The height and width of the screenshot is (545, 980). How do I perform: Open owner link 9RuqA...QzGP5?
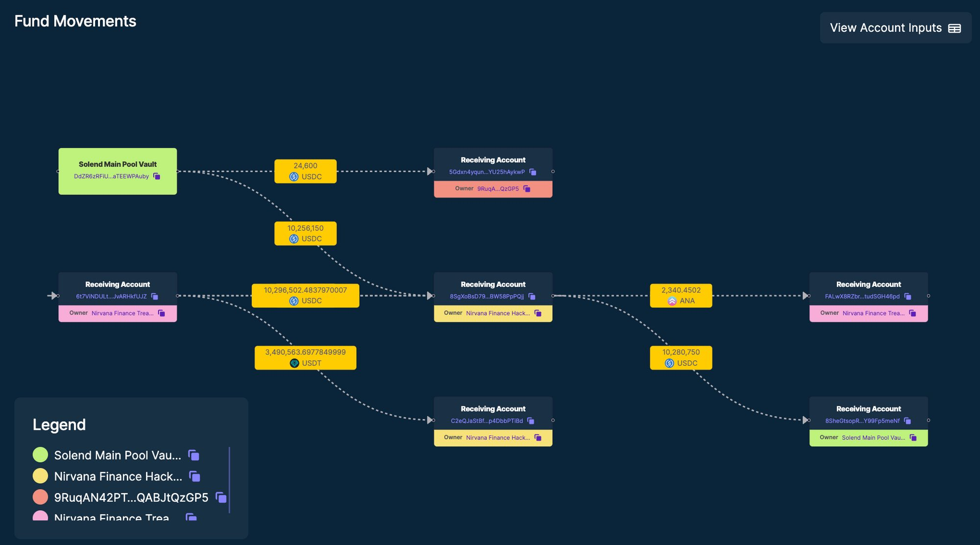tap(497, 189)
